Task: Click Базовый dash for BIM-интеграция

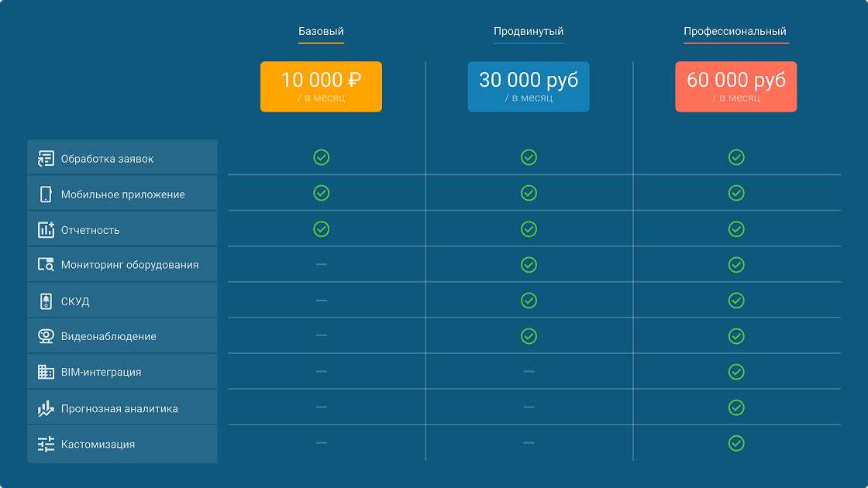Action: 321,371
